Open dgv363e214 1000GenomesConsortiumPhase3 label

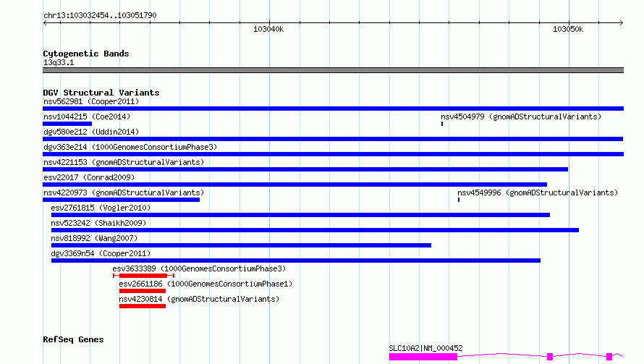click(x=130, y=147)
